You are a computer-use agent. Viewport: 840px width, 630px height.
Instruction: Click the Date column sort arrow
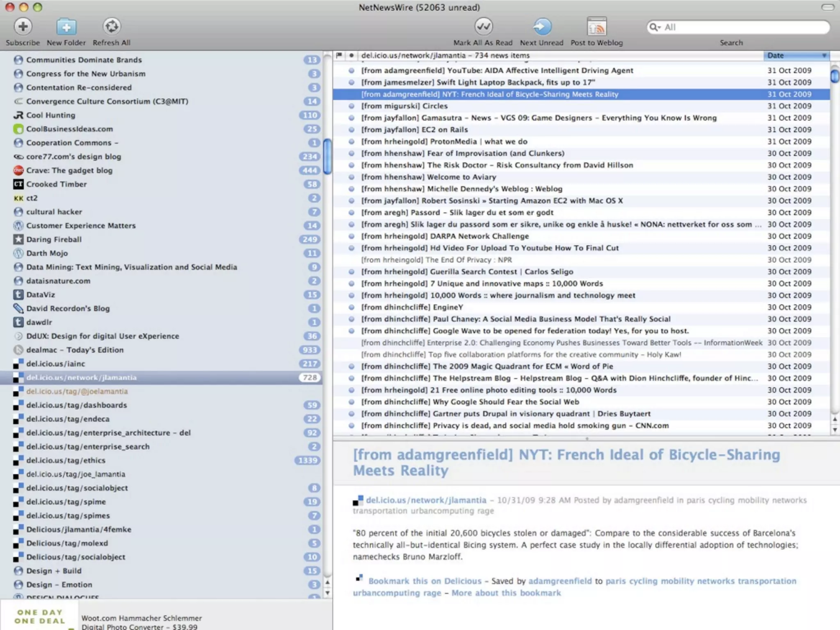(x=824, y=56)
